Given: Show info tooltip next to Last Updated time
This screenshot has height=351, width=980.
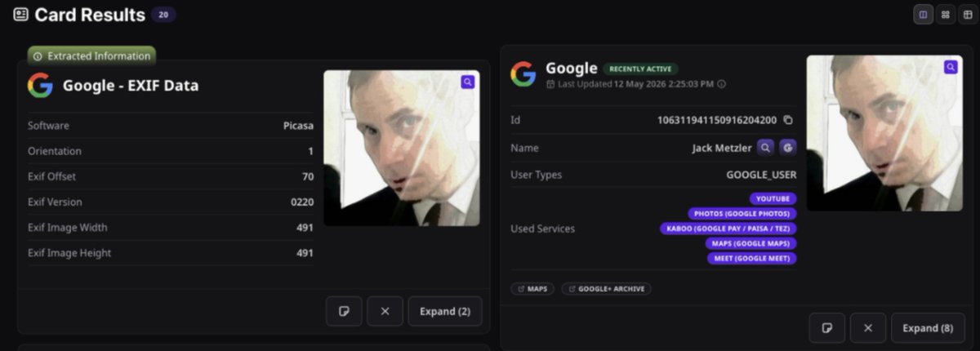Looking at the screenshot, I should tap(722, 84).
